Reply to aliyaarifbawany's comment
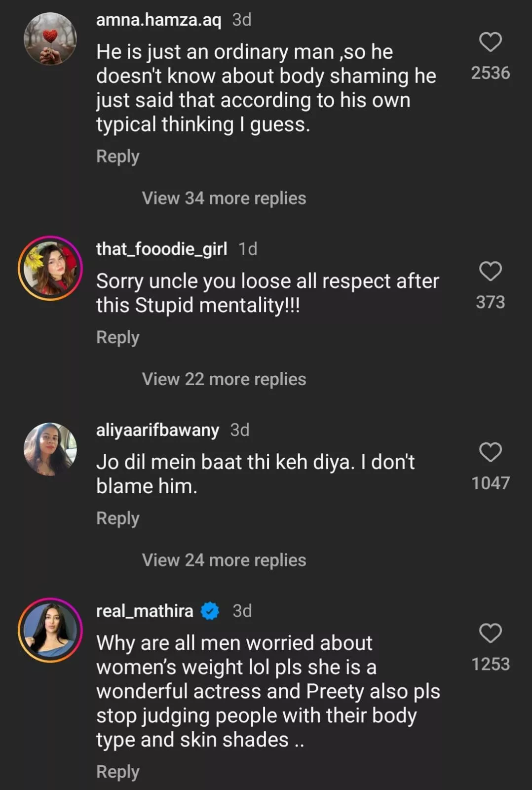The image size is (532, 790). click(118, 518)
